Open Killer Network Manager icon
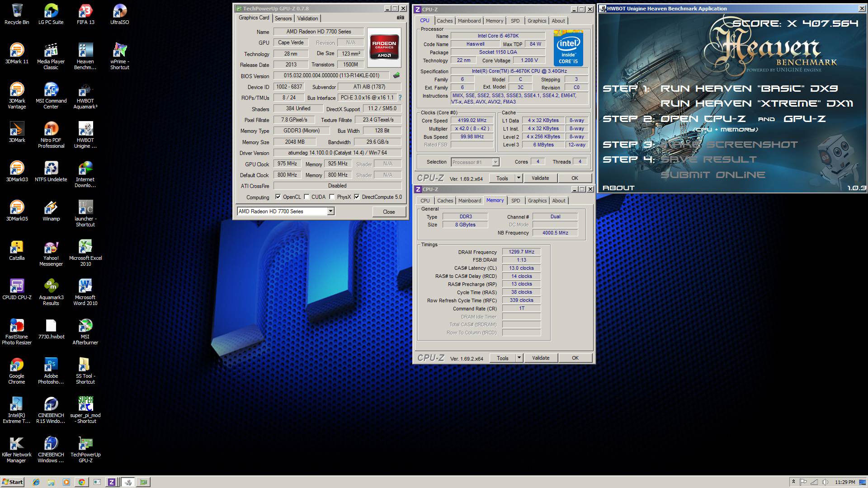The image size is (868, 488). pyautogui.click(x=17, y=449)
